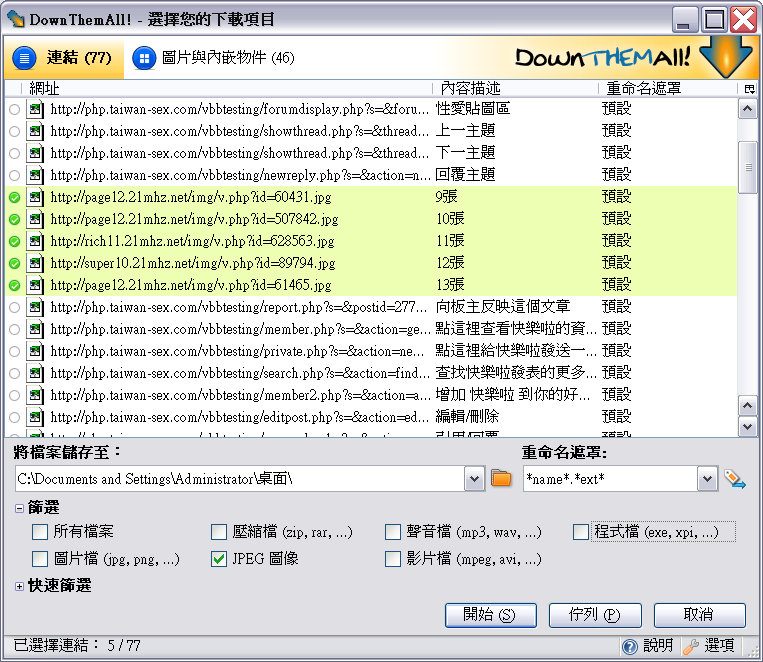
Task: Enable the 圖片檔 (jpg, png) filter checkbox
Action: click(x=40, y=559)
